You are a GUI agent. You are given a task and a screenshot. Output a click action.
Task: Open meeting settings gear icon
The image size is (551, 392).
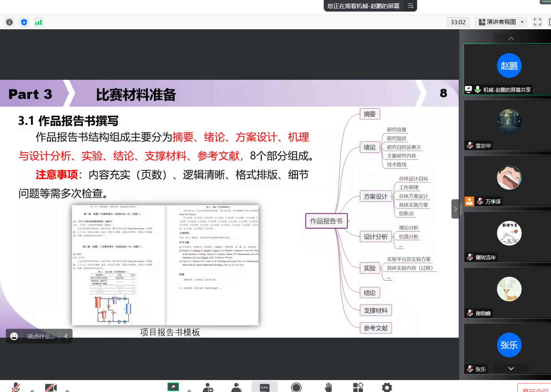coord(387,387)
